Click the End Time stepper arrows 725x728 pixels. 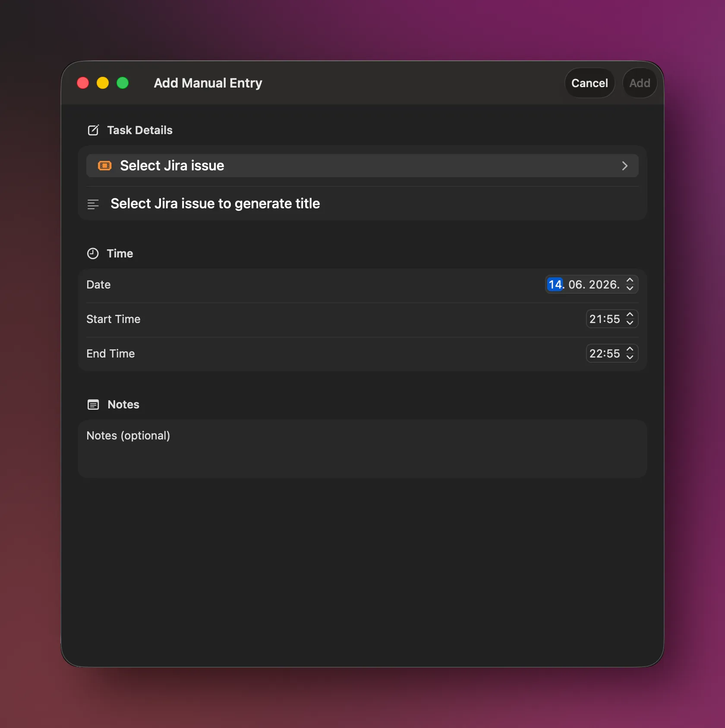click(x=630, y=353)
